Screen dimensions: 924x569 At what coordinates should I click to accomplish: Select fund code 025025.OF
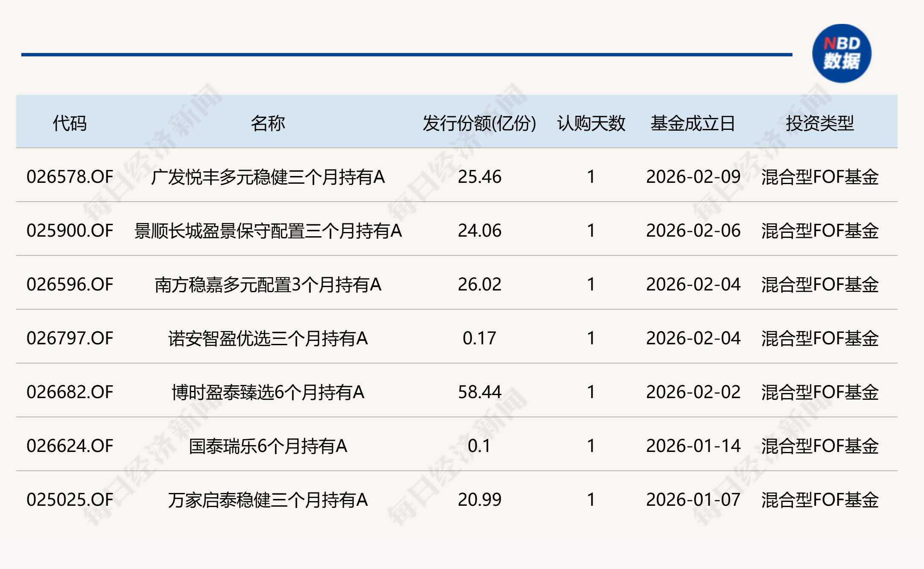coord(70,500)
